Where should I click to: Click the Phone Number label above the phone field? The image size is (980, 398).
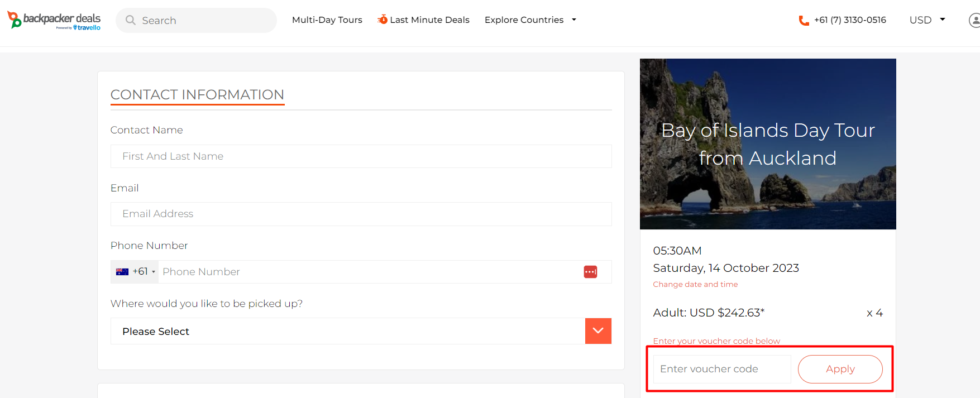coord(149,246)
